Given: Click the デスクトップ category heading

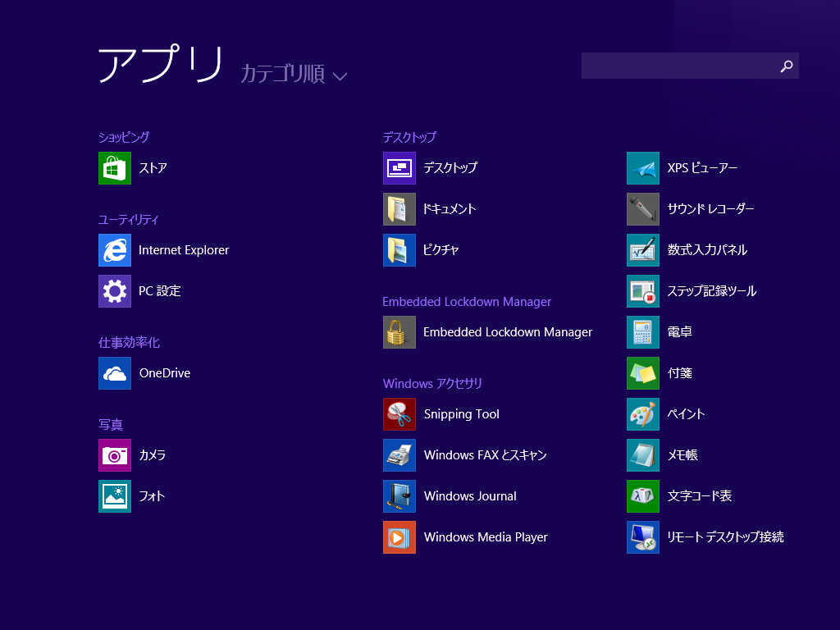Looking at the screenshot, I should tap(410, 137).
